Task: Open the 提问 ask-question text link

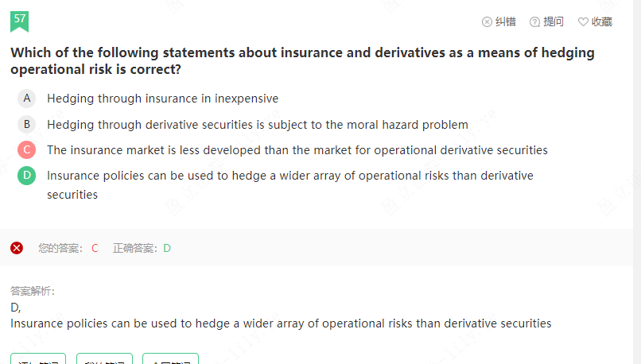Action: point(554,22)
